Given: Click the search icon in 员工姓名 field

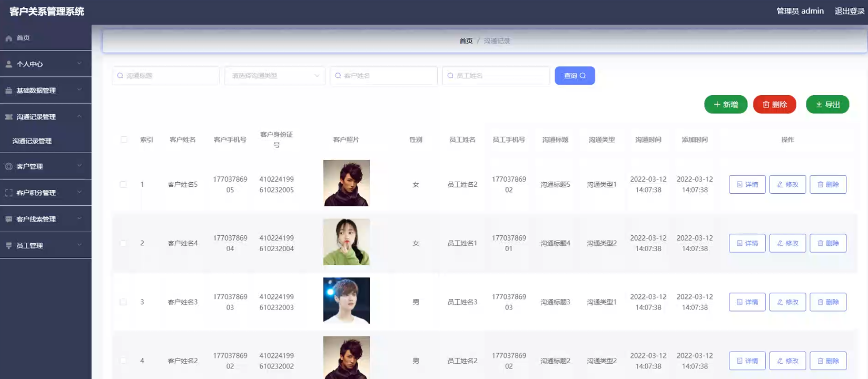Looking at the screenshot, I should coord(450,76).
